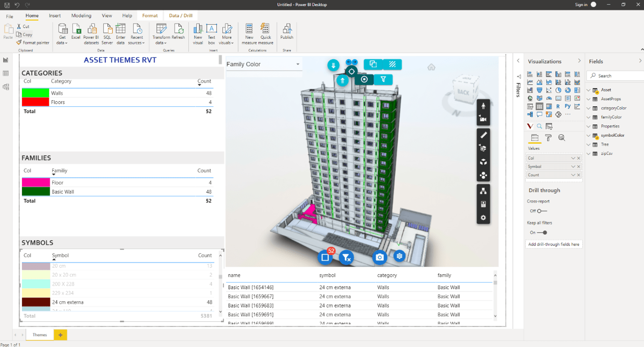Click the Sign in link

click(581, 5)
